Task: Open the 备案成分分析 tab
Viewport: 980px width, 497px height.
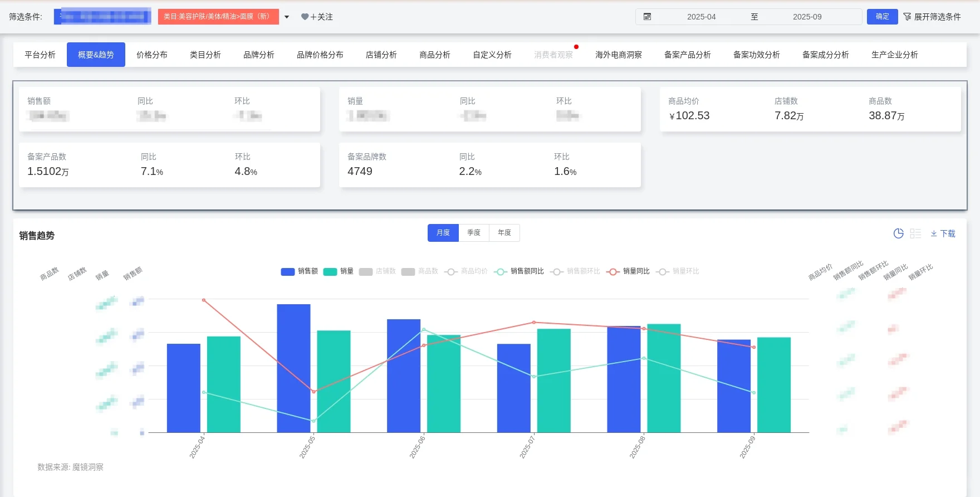Action: pos(826,55)
